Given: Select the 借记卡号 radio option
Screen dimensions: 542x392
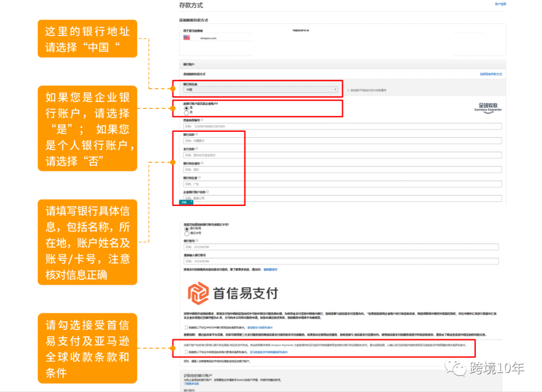Looking at the screenshot, I should (187, 233).
